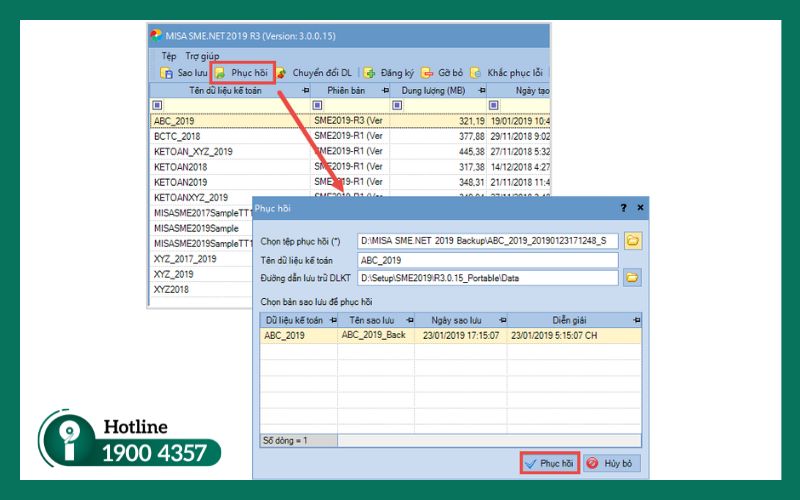
Task: Open filter under Ngày tạo column
Action: [493, 105]
